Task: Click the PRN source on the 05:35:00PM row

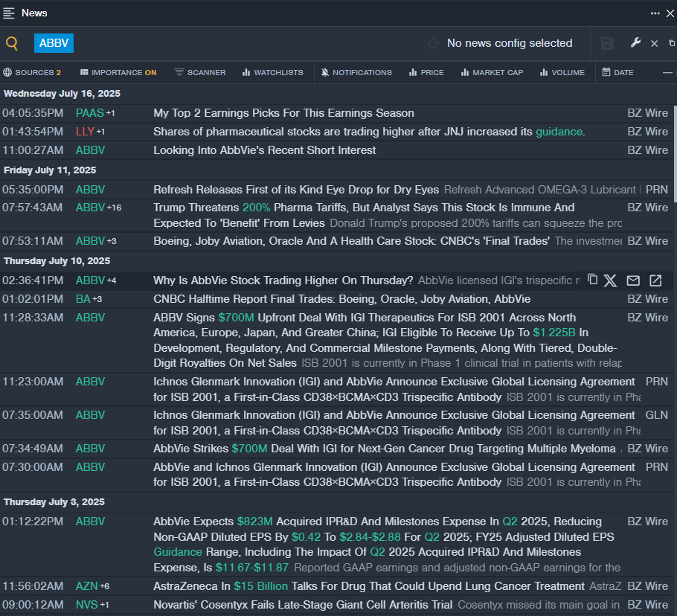Action: pos(657,190)
